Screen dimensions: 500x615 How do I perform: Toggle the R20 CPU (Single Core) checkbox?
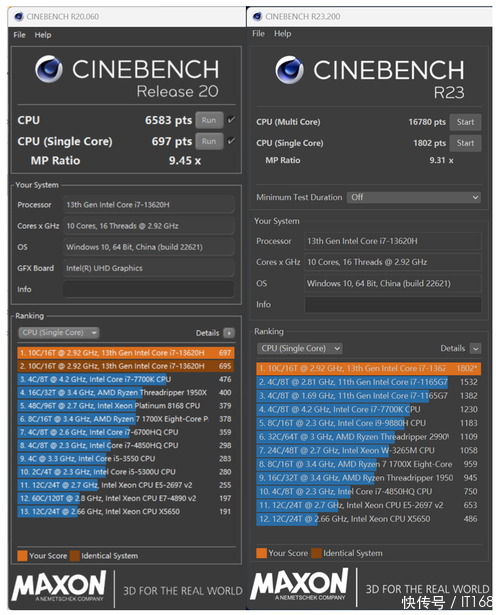(x=231, y=141)
